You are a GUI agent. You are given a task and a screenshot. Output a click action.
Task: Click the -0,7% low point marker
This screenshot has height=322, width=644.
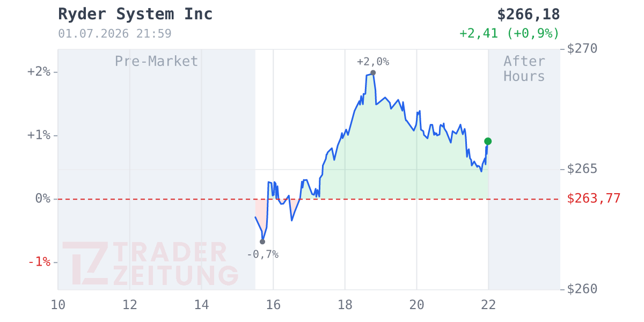coord(262,241)
